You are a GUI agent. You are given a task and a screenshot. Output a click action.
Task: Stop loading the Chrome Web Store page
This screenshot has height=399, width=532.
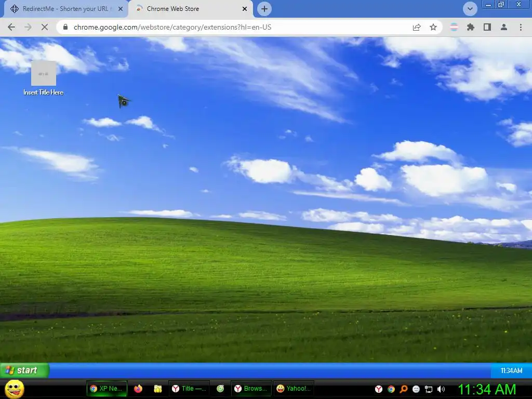(x=45, y=27)
